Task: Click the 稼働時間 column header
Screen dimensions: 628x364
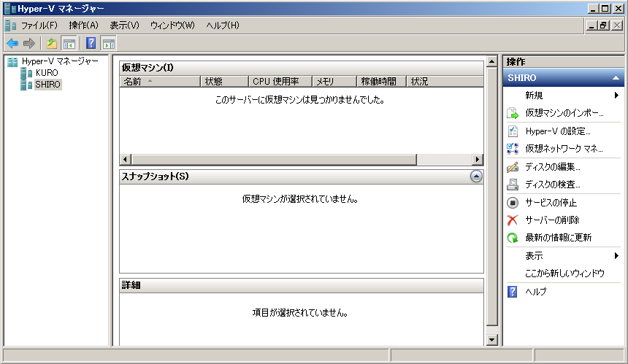Action: 382,82
